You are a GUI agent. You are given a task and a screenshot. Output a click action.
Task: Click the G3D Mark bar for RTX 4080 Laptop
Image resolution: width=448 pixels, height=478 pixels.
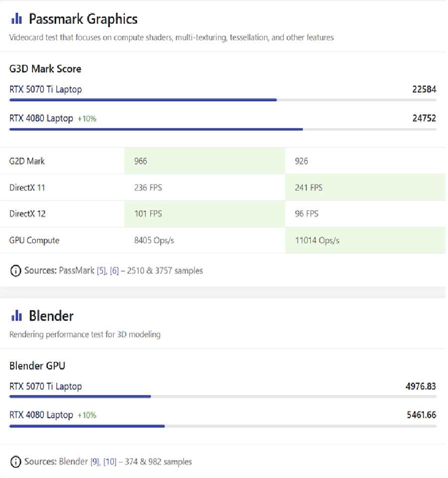[x=223, y=129]
